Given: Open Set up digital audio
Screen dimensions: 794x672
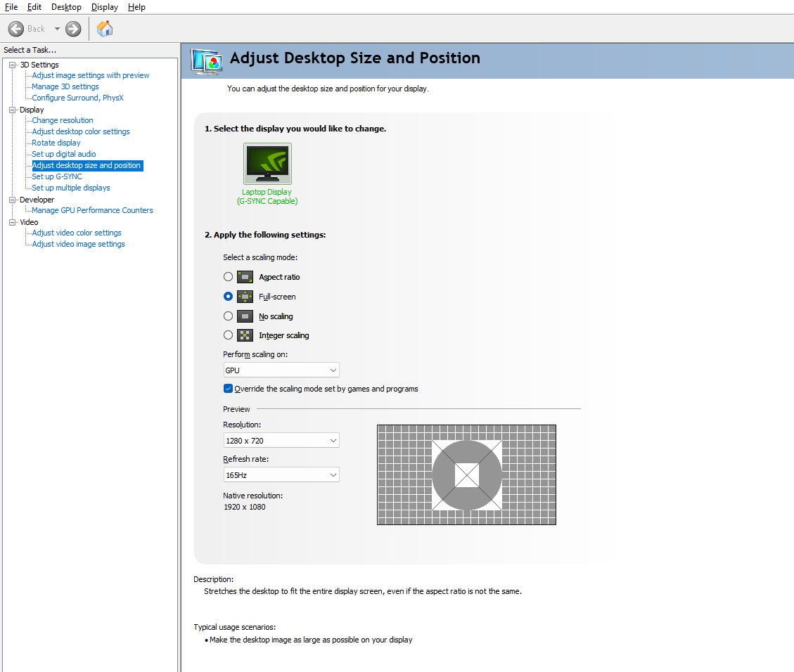Looking at the screenshot, I should [x=64, y=154].
